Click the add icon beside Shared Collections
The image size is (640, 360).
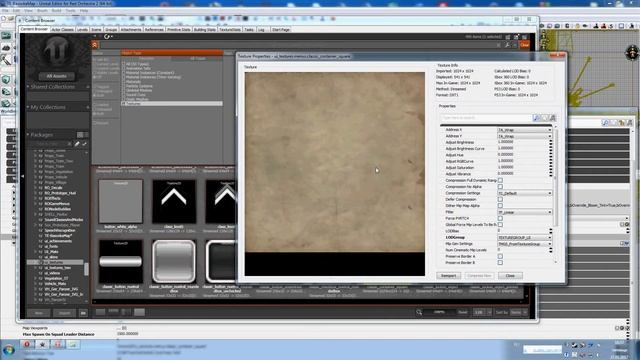(87, 87)
